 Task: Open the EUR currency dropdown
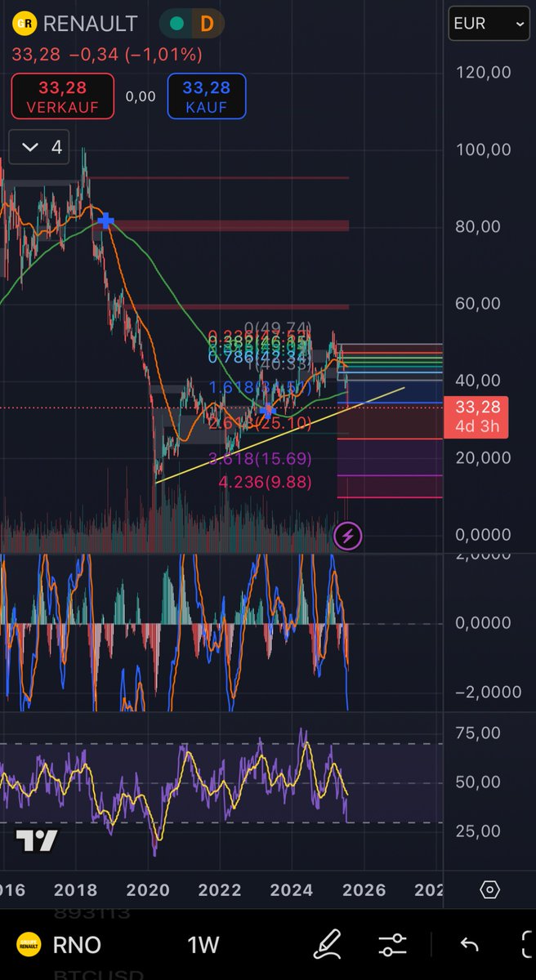(489, 24)
